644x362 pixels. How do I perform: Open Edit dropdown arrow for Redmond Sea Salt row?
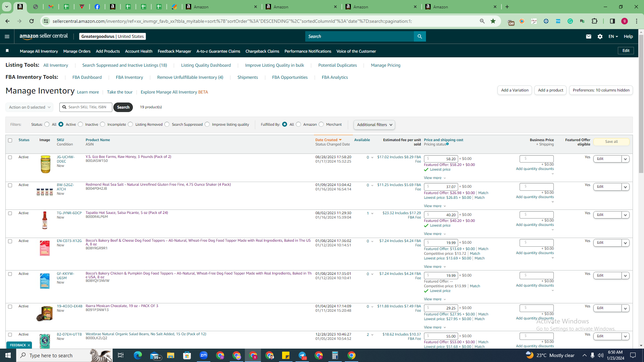coord(626,187)
